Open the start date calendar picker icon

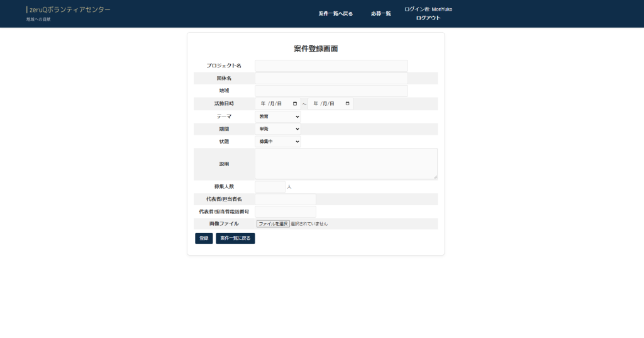point(295,104)
